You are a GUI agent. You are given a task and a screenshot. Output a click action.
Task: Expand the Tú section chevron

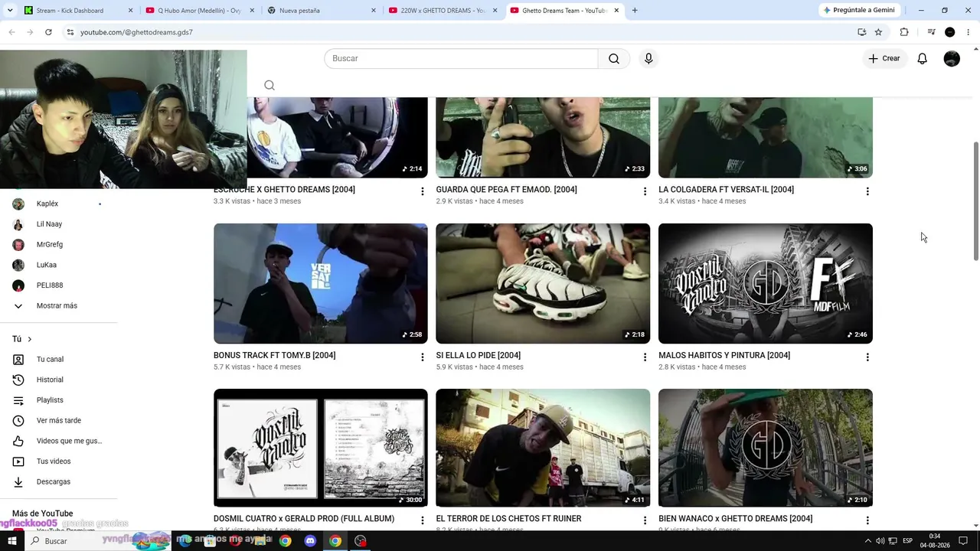pyautogui.click(x=30, y=339)
